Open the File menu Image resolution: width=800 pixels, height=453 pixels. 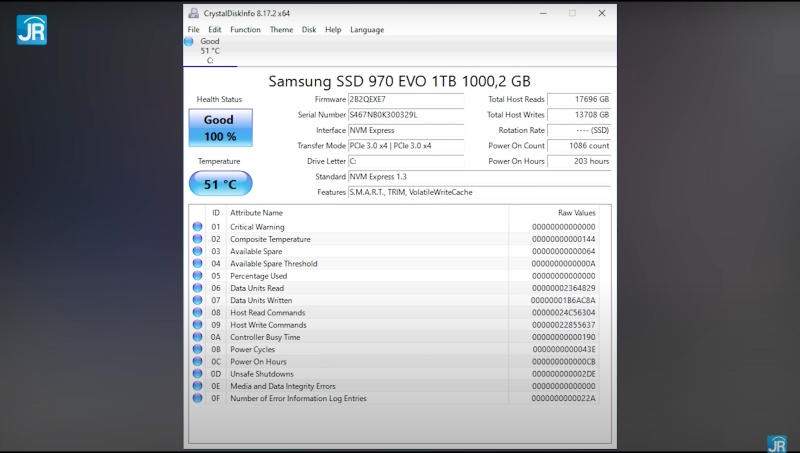194,30
